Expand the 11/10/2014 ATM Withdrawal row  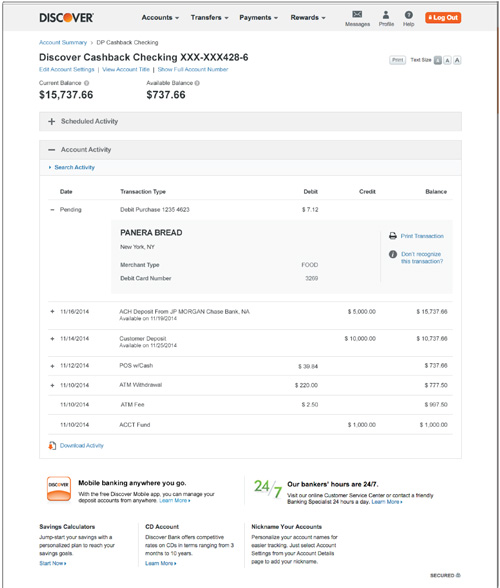pos(52,385)
